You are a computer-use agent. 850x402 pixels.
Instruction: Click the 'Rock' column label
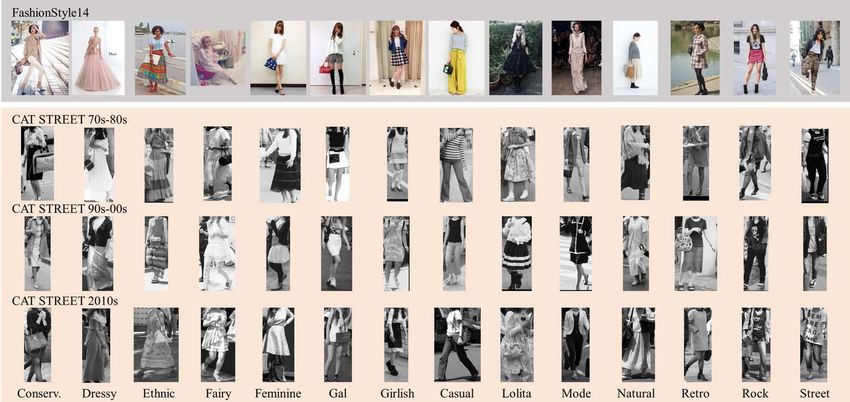coord(755,393)
